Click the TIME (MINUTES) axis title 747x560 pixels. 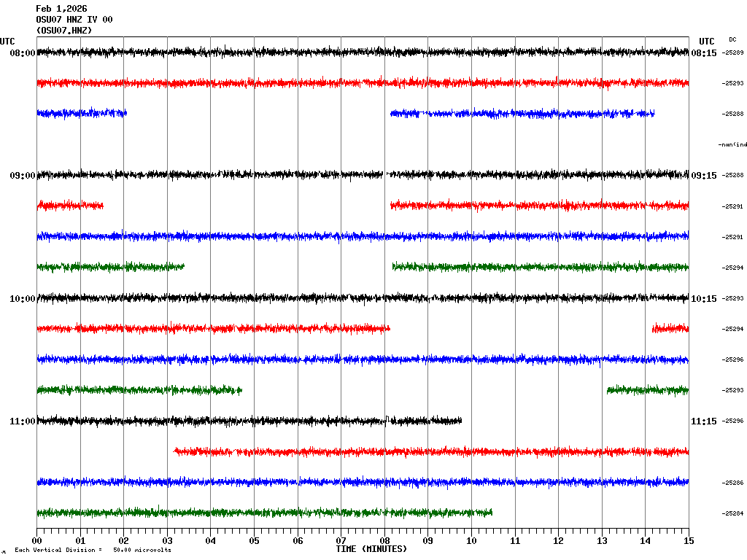pyautogui.click(x=371, y=549)
